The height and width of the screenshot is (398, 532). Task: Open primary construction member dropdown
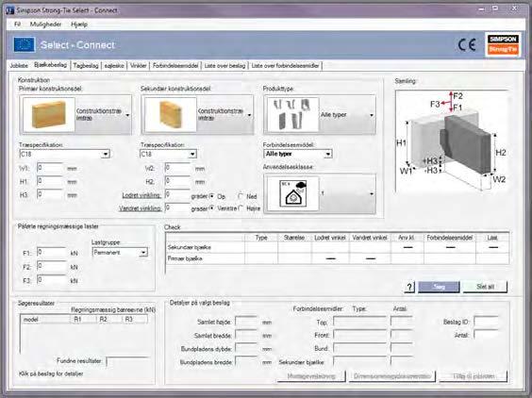pyautogui.click(x=75, y=115)
